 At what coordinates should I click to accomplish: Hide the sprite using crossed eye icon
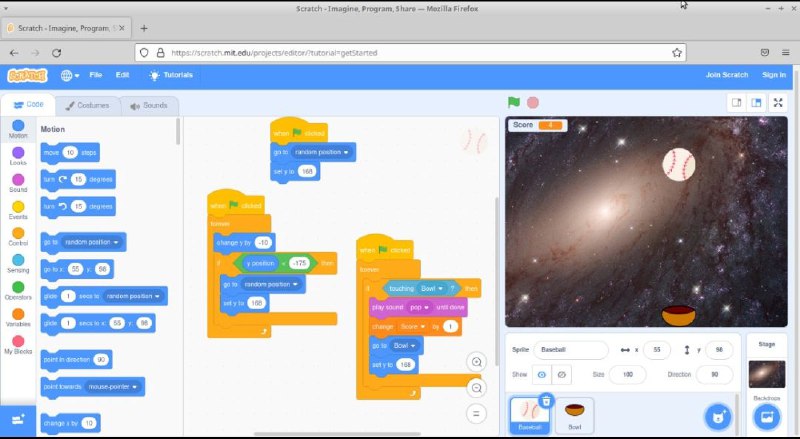tap(563, 374)
